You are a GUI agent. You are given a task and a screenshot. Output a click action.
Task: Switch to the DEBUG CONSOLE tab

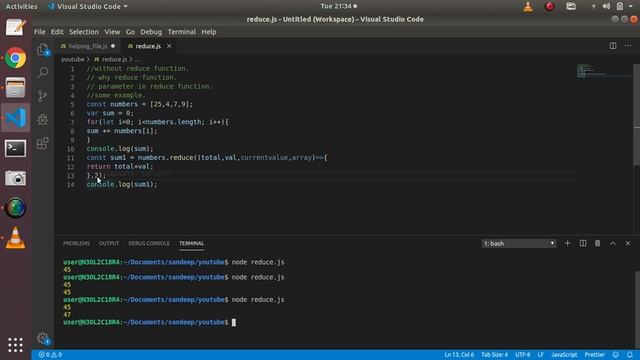tap(149, 243)
